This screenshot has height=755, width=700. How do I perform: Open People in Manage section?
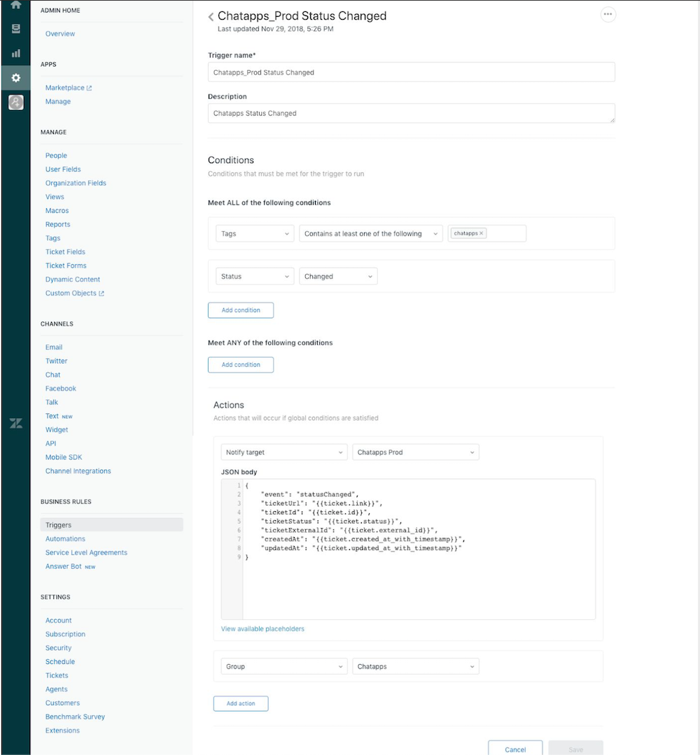56,155
